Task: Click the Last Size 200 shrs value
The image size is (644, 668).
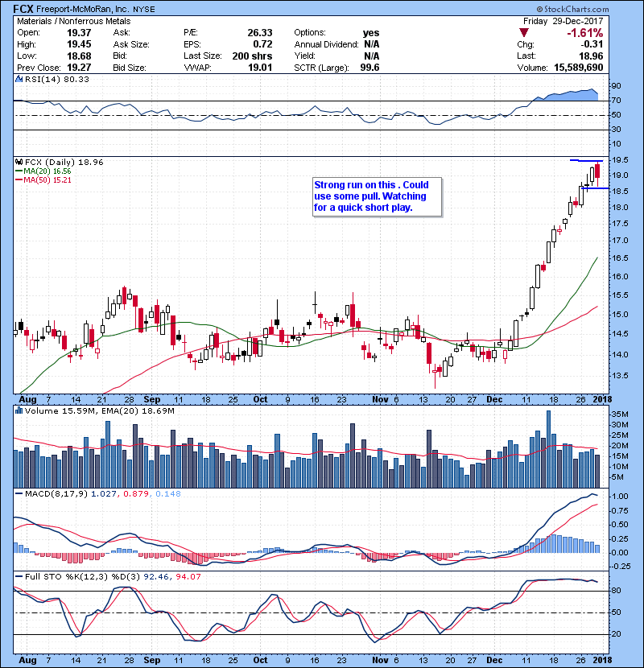Action: click(x=252, y=56)
